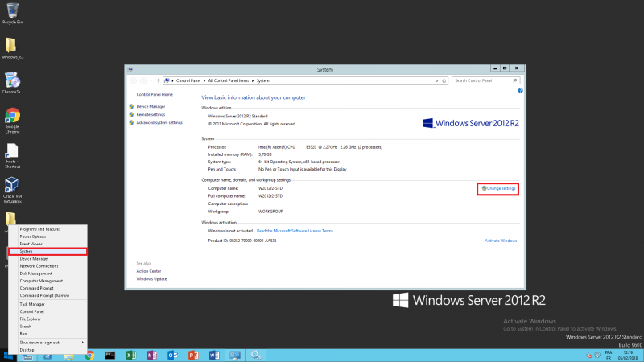Image resolution: width=644 pixels, height=362 pixels.
Task: Open the Command Prompt taskbar icon
Action: [x=110, y=356]
